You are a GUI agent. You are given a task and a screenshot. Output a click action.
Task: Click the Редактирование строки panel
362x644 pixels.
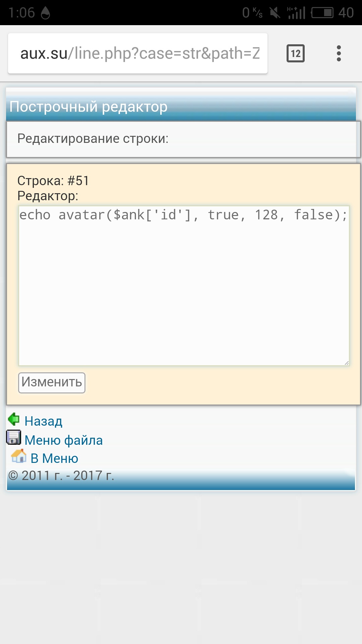(x=183, y=139)
